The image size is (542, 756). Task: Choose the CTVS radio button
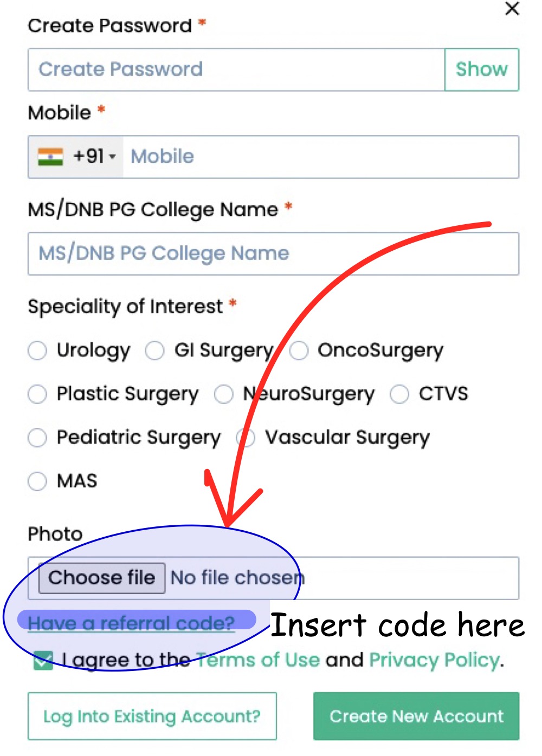[399, 394]
